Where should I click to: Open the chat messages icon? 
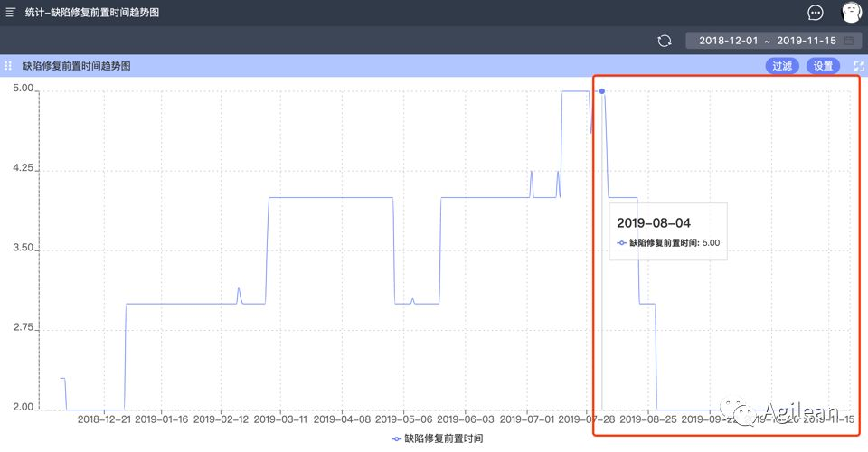point(815,12)
